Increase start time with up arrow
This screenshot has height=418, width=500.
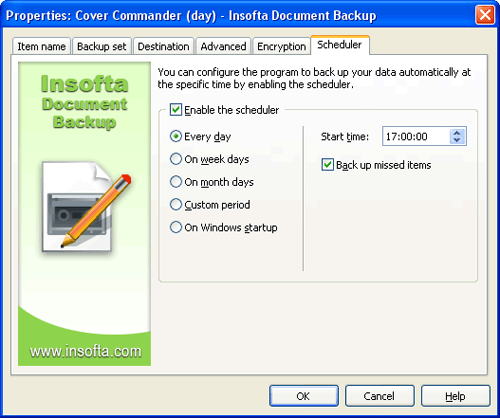click(457, 132)
